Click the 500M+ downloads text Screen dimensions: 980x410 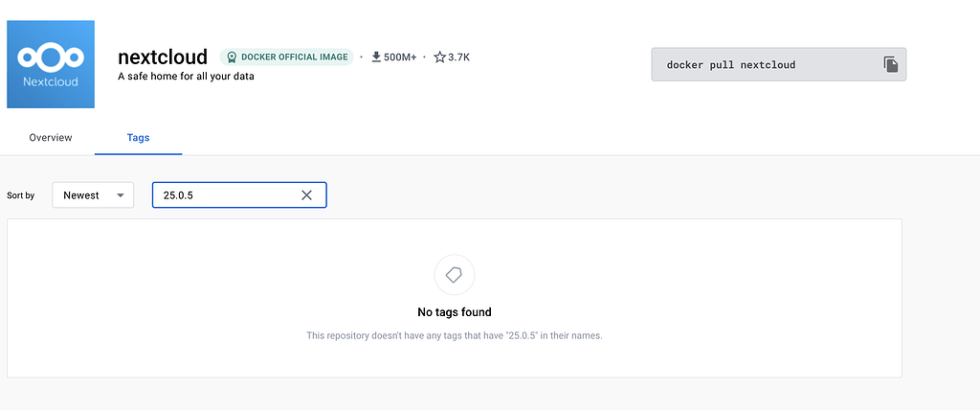[400, 57]
